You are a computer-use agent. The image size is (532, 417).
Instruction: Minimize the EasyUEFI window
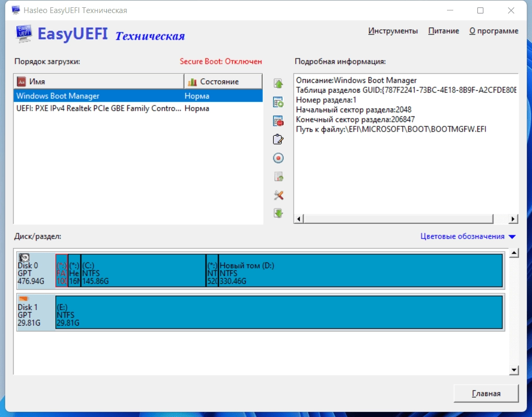coord(450,10)
